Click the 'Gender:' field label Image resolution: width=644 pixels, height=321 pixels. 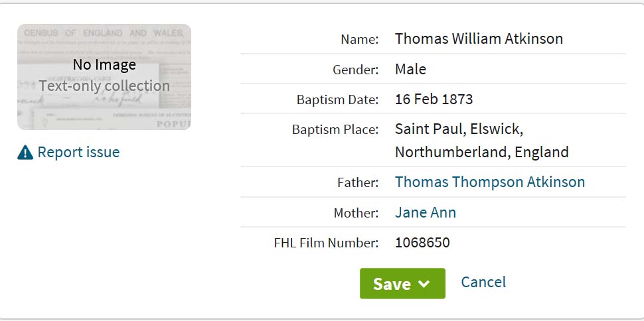point(356,70)
